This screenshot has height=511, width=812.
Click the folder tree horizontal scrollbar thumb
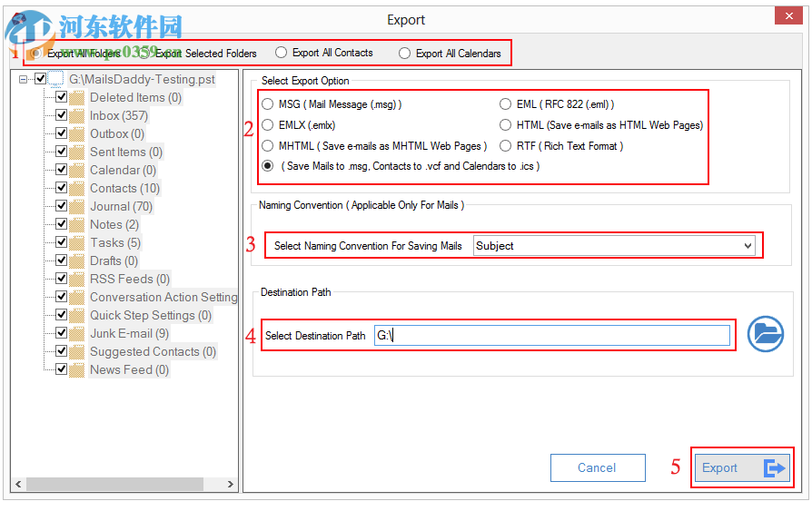coord(115,484)
